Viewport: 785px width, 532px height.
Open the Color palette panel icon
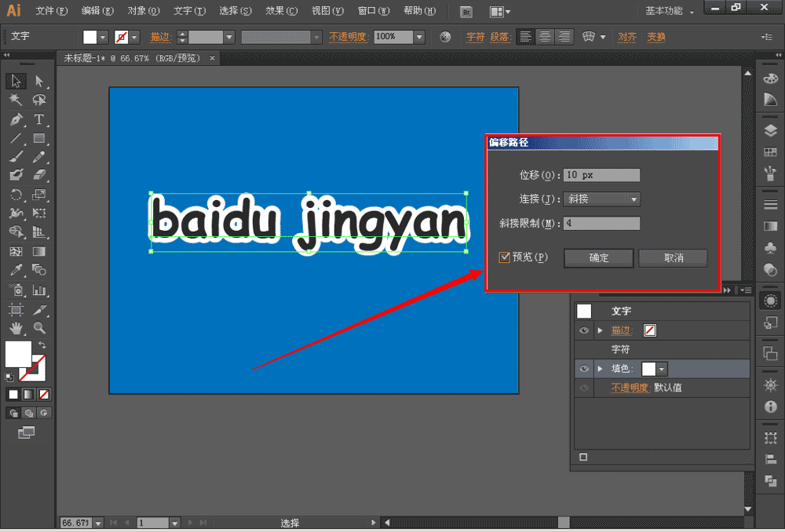[771, 78]
